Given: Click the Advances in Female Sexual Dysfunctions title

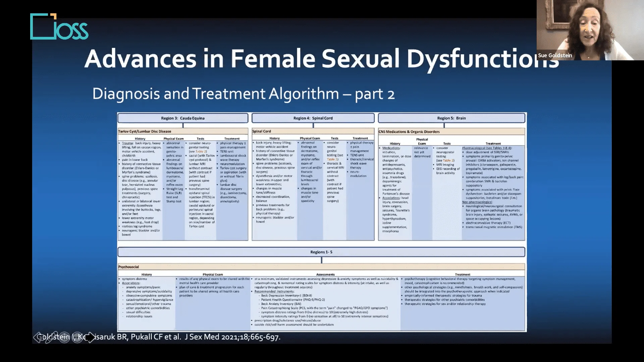Looking at the screenshot, I should (x=321, y=59).
